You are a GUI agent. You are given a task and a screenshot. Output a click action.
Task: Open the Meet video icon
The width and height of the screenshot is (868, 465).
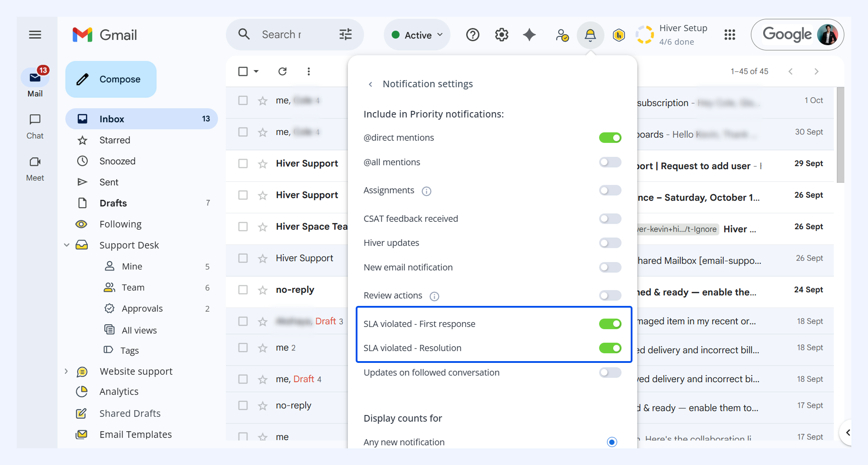[35, 162]
